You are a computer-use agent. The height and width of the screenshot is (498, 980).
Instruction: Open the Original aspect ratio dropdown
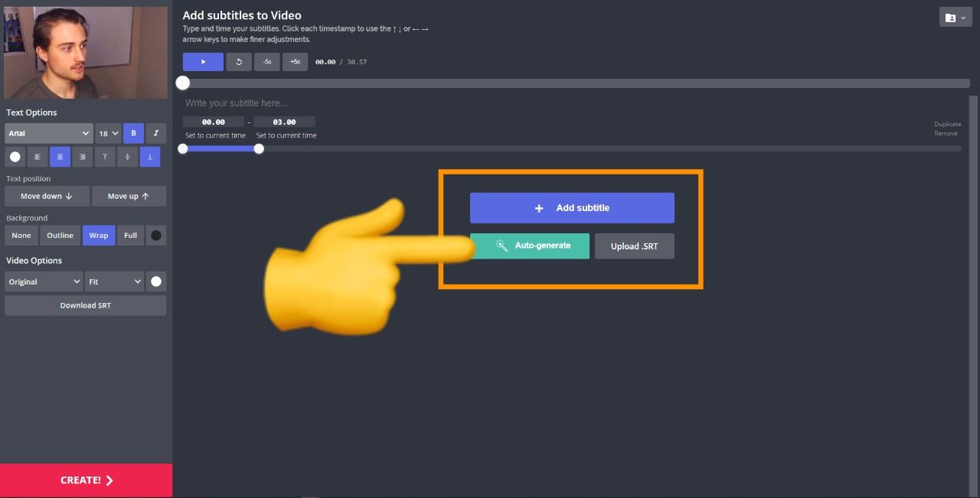pyautogui.click(x=44, y=282)
